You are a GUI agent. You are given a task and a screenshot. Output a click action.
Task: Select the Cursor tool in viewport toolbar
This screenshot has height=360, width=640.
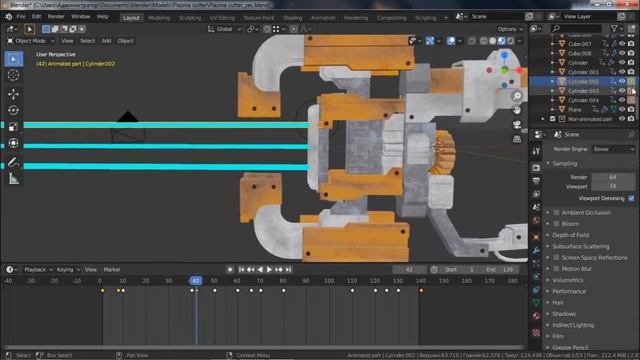[13, 76]
